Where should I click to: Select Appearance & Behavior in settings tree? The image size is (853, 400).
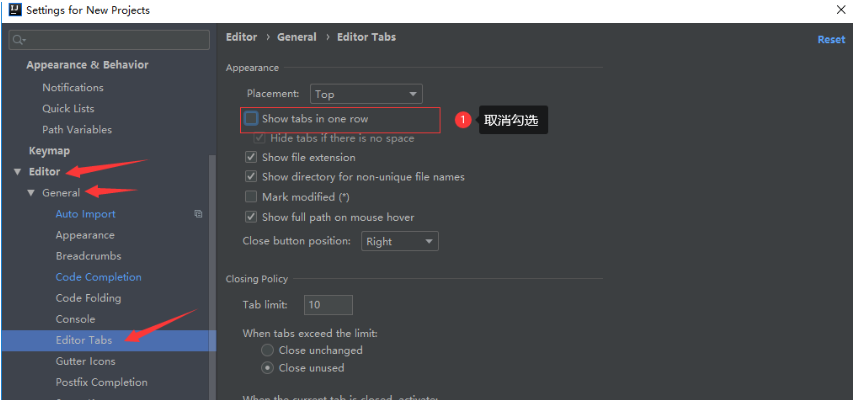(x=87, y=65)
